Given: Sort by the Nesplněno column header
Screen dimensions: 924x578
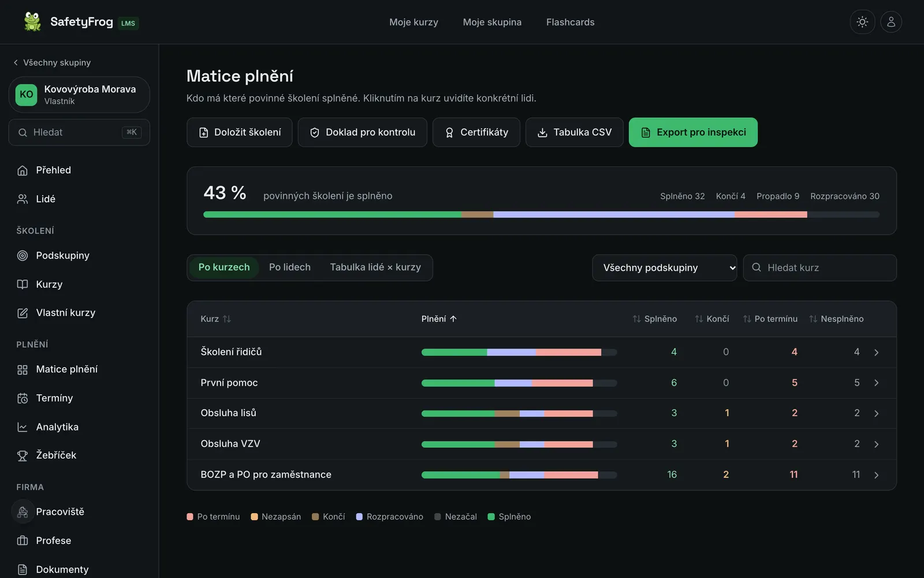Looking at the screenshot, I should (x=837, y=319).
